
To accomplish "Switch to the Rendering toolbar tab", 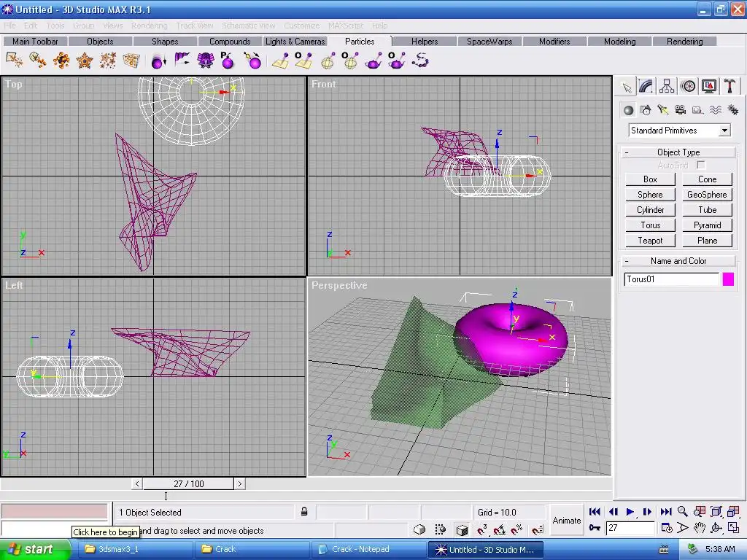I will pyautogui.click(x=684, y=42).
